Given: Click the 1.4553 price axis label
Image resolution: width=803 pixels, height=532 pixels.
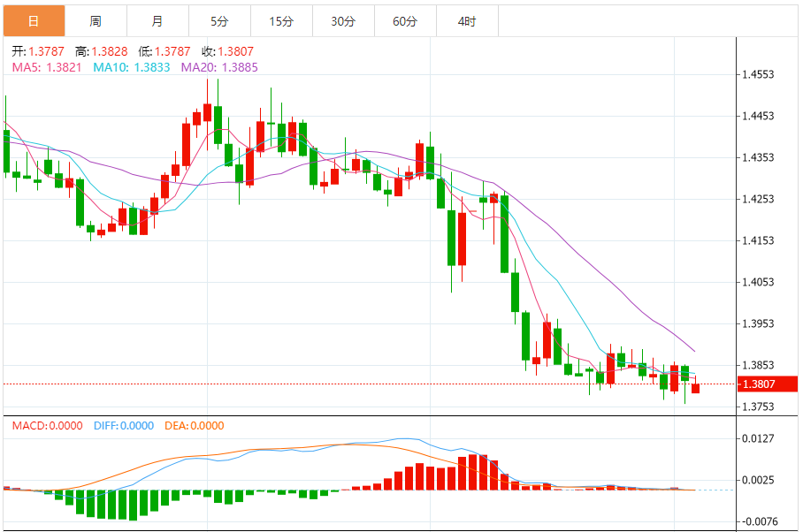Looking at the screenshot, I should [x=759, y=75].
